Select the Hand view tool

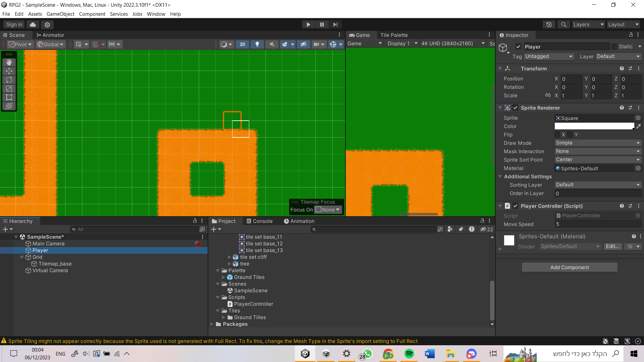(x=9, y=62)
